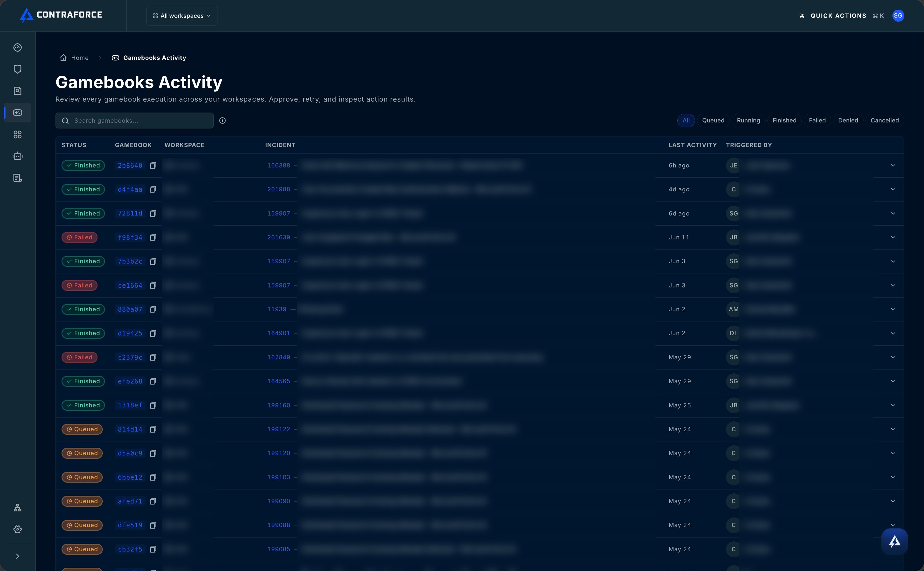
Task: Copy gamebook ID efb268
Action: tap(153, 381)
